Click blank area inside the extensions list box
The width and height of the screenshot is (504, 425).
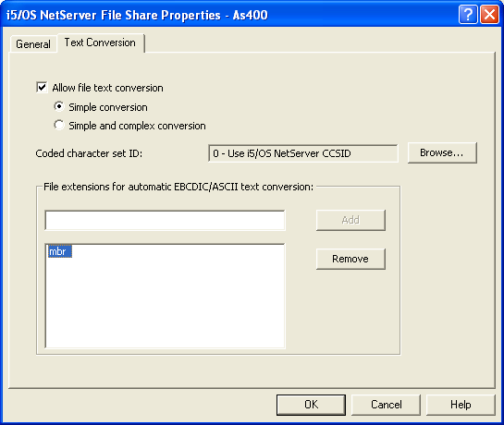(x=165, y=302)
